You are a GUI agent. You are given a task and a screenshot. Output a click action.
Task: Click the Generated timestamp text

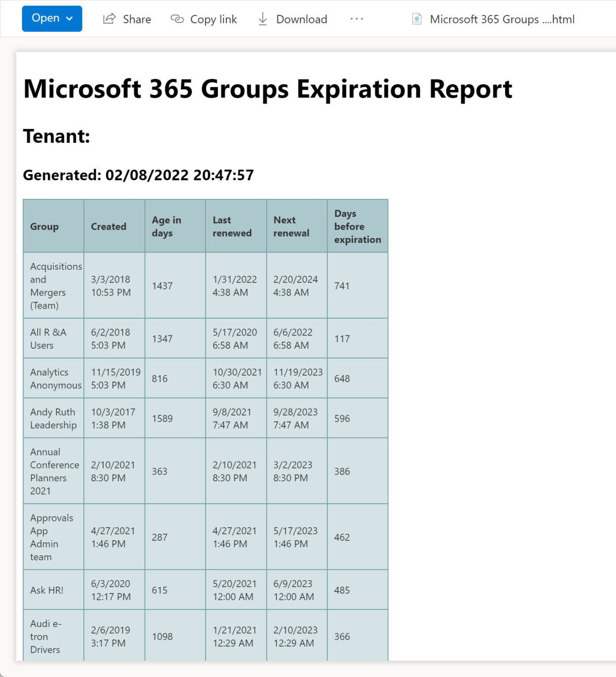(x=138, y=175)
